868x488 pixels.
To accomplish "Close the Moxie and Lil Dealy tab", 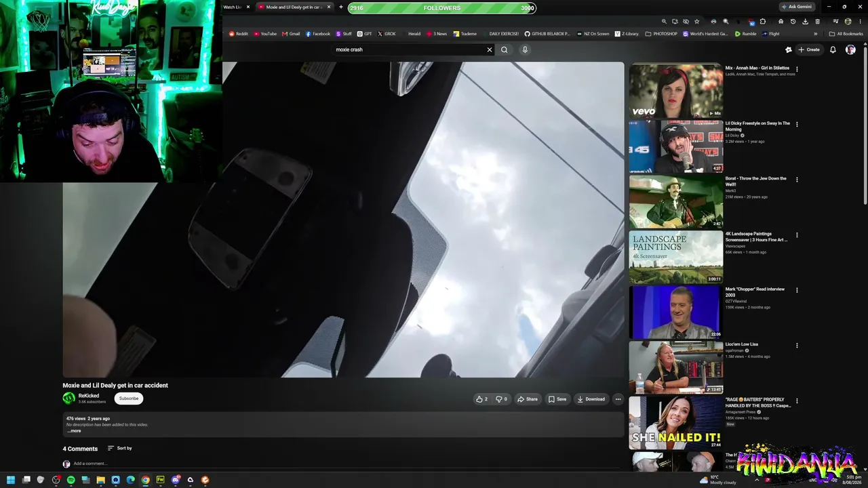I will (329, 7).
